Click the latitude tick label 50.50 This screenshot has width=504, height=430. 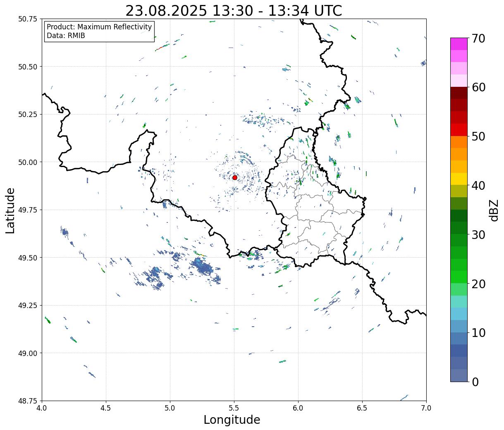[x=28, y=67]
